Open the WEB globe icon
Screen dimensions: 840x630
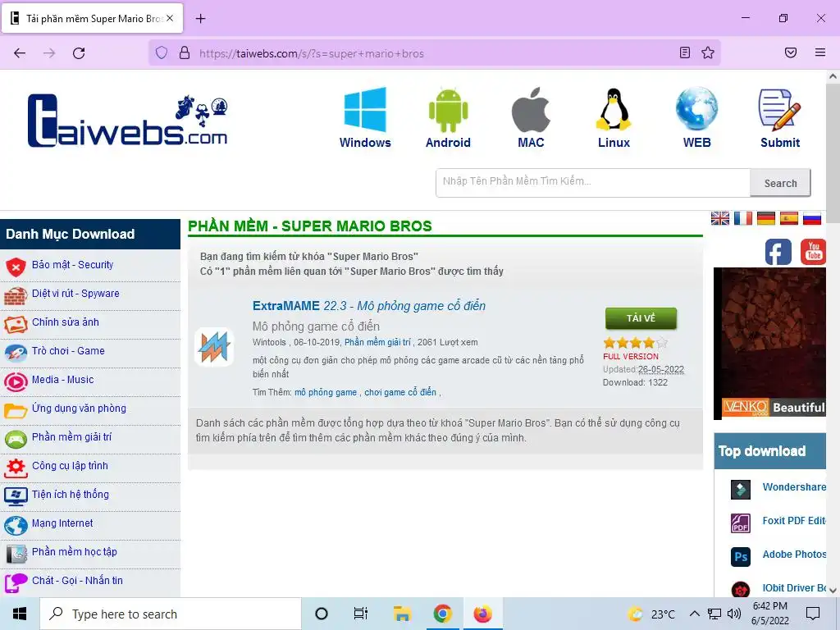696,109
